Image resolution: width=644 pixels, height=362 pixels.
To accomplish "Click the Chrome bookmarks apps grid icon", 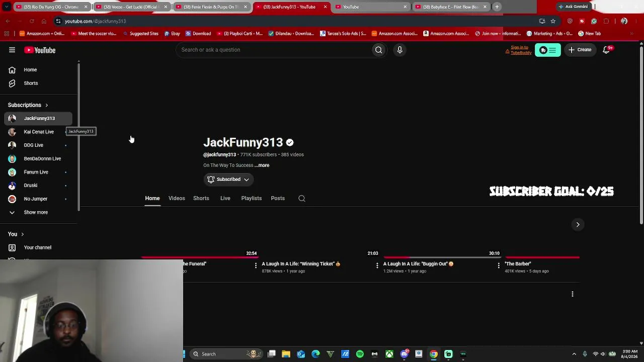I will coord(7,34).
